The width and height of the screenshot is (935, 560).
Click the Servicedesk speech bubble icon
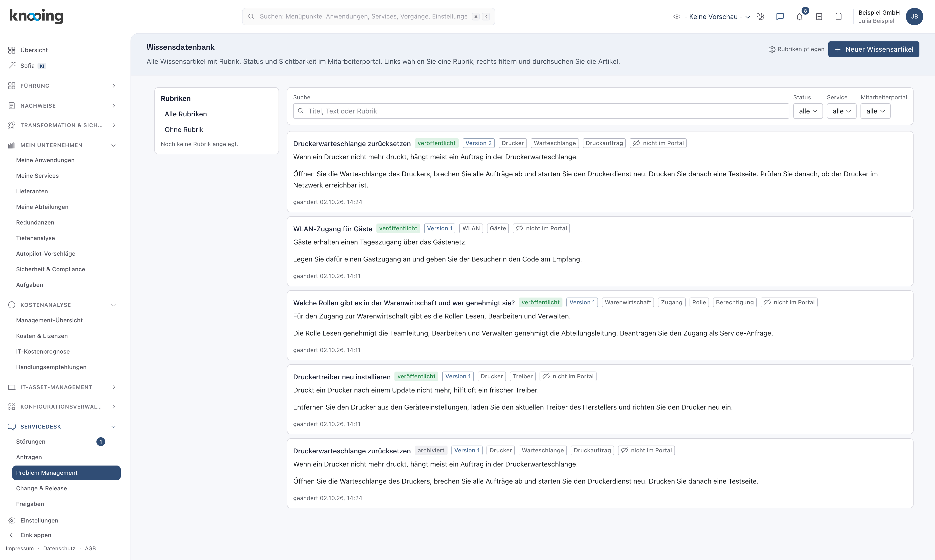(x=12, y=427)
